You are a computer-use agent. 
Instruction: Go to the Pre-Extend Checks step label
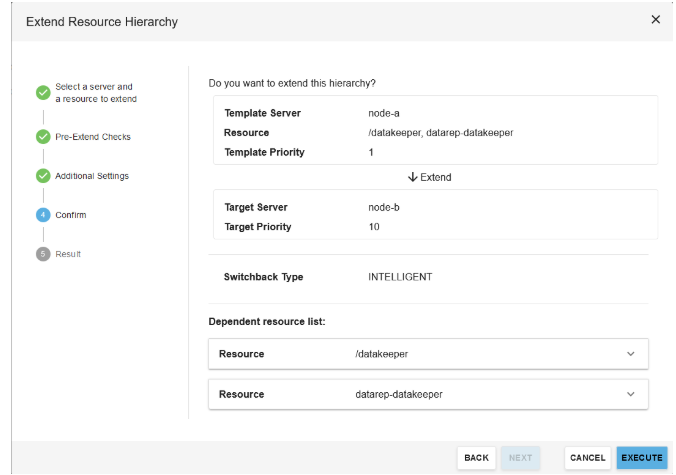pyautogui.click(x=93, y=137)
